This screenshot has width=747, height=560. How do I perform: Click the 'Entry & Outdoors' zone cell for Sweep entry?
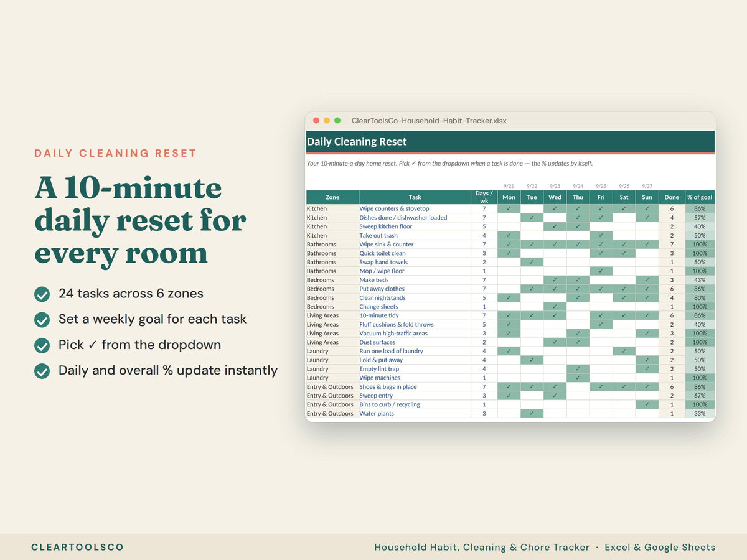coord(332,396)
